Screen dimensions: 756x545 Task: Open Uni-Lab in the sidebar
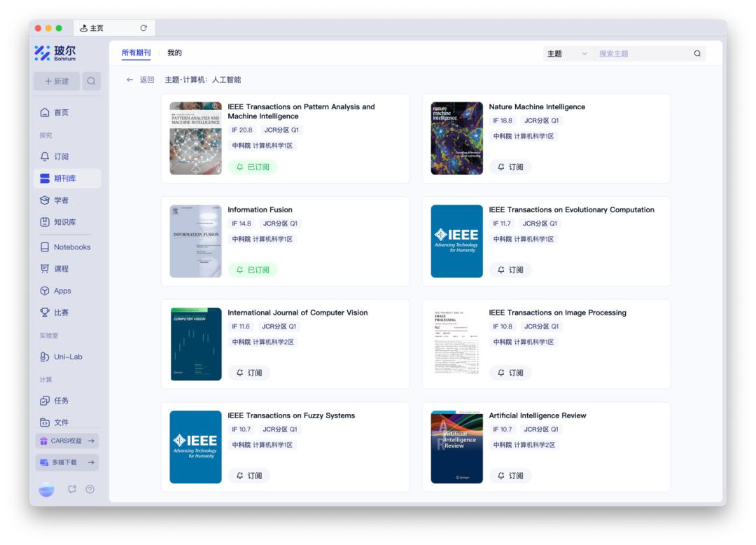pos(67,357)
